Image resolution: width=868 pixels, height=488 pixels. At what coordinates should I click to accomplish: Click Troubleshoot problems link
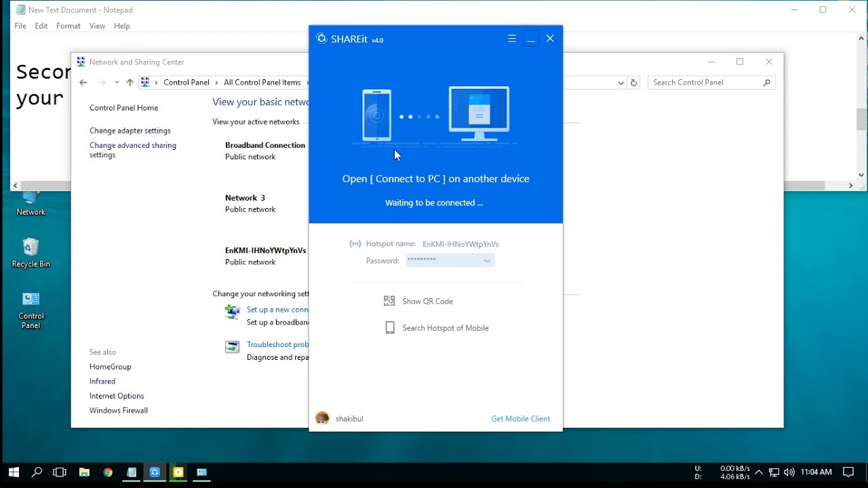pos(277,344)
